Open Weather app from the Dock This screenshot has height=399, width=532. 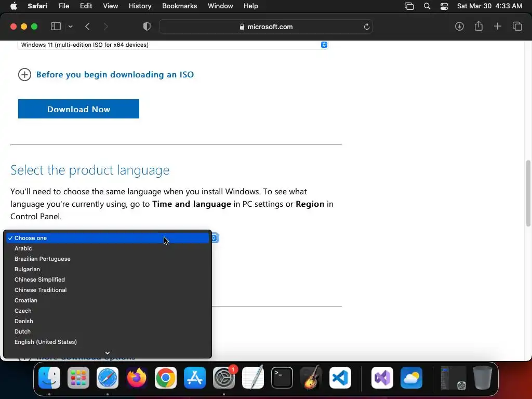click(x=411, y=378)
